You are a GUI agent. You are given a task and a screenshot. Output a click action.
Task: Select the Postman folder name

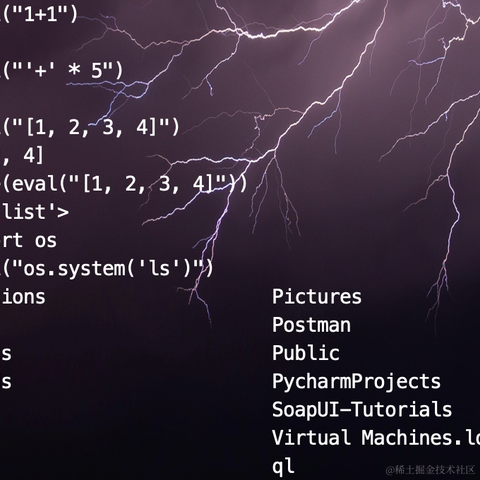pyautogui.click(x=311, y=325)
